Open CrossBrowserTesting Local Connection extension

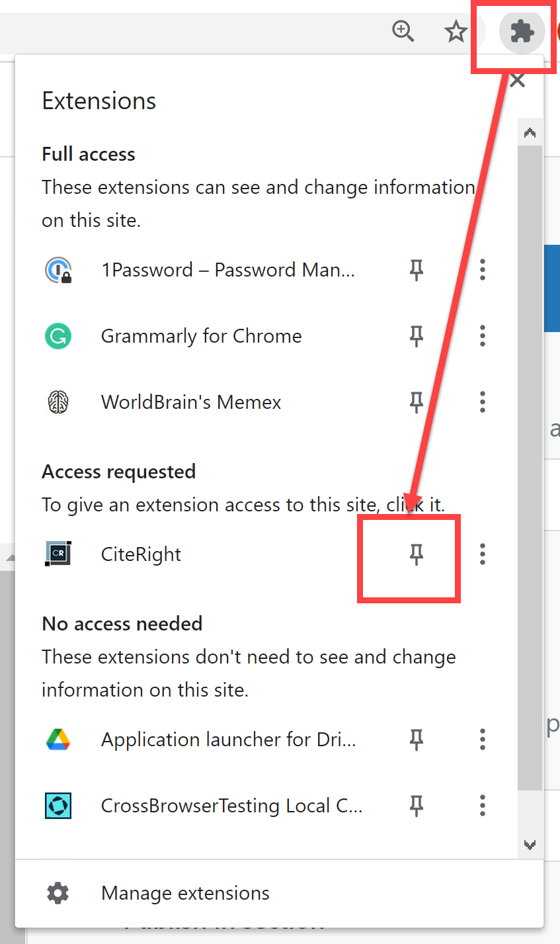click(x=231, y=806)
